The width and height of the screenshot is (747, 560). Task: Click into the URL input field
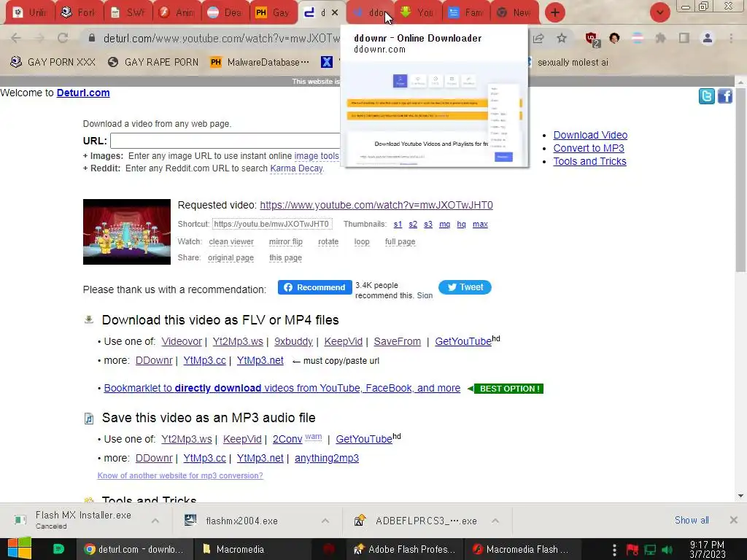(225, 141)
